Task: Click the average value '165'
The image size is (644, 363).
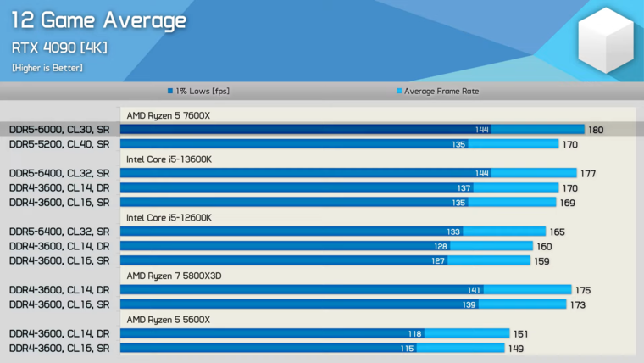Action: point(558,232)
